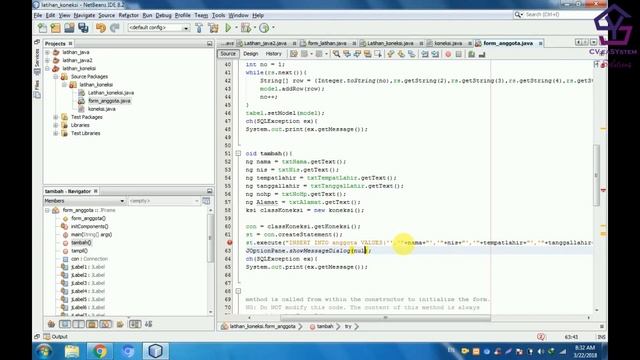Screen dimensions: 640x360
Task: Open the Refactor menu
Action: tap(129, 15)
